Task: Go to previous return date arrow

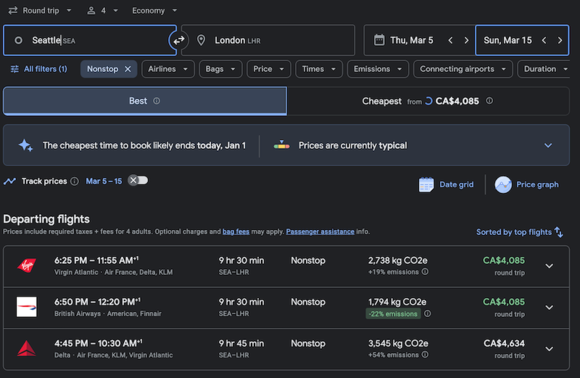Action: pos(544,40)
